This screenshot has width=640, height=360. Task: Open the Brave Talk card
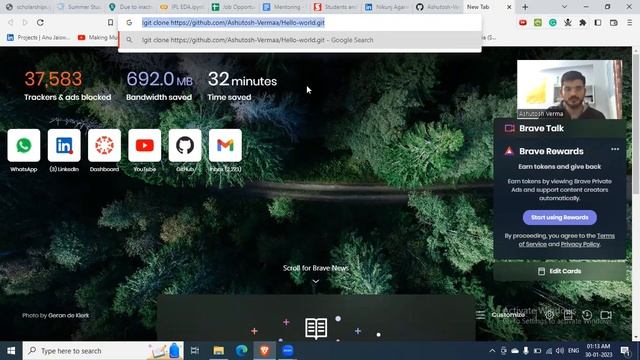tap(560, 128)
